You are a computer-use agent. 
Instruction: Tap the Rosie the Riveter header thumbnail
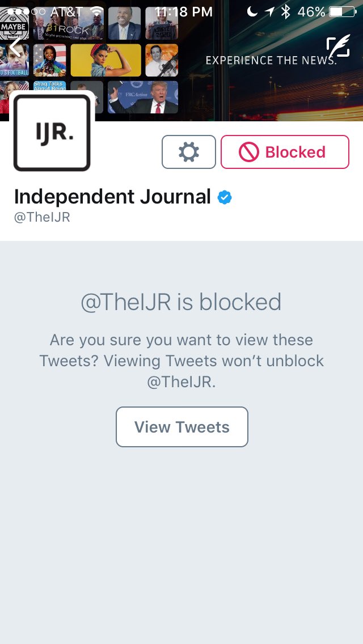[x=105, y=60]
